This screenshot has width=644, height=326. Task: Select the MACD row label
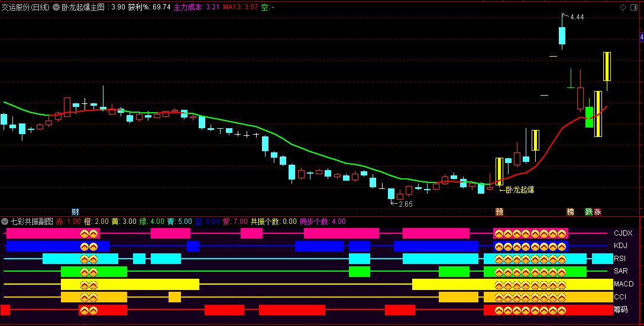pos(623,283)
